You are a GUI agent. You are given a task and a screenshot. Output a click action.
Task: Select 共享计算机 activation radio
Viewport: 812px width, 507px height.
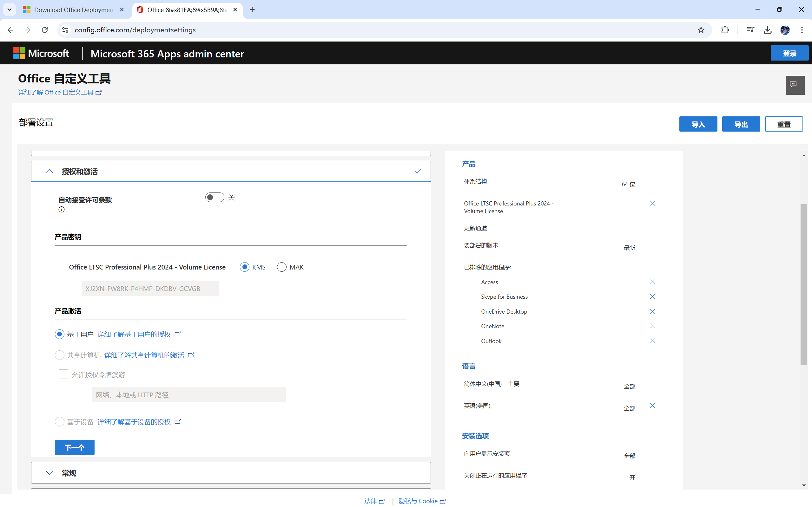(59, 355)
